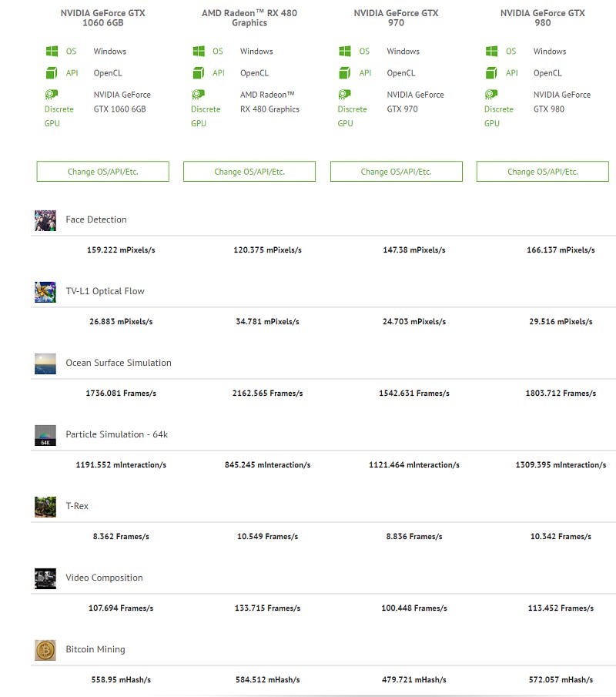This screenshot has width=616, height=697.
Task: Select the 24.703 mPixels/s Optical Flow score
Action: 414,321
